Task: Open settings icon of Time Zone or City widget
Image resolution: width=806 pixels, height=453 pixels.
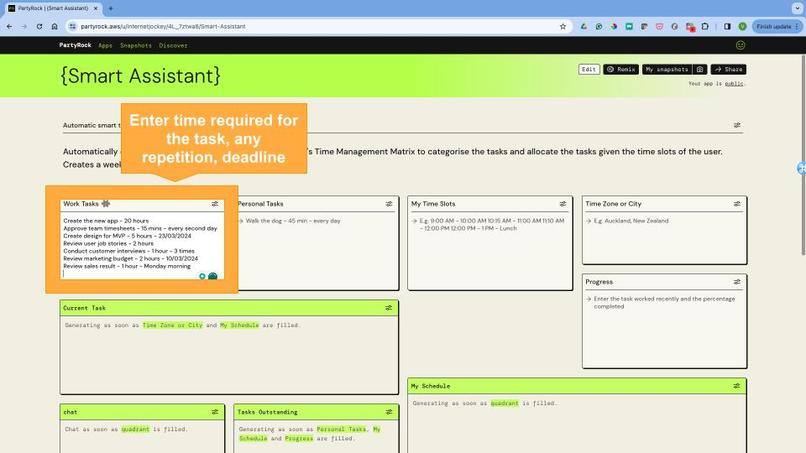Action: point(737,204)
